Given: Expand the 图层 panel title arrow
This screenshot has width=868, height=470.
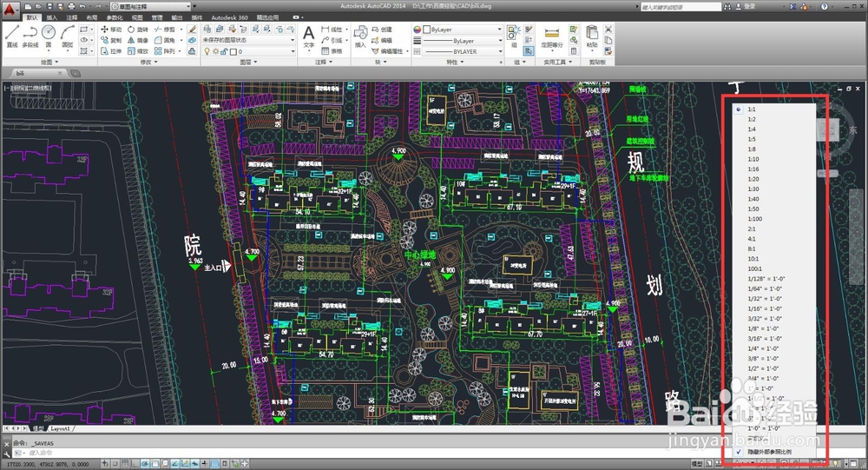Looking at the screenshot, I should point(255,62).
